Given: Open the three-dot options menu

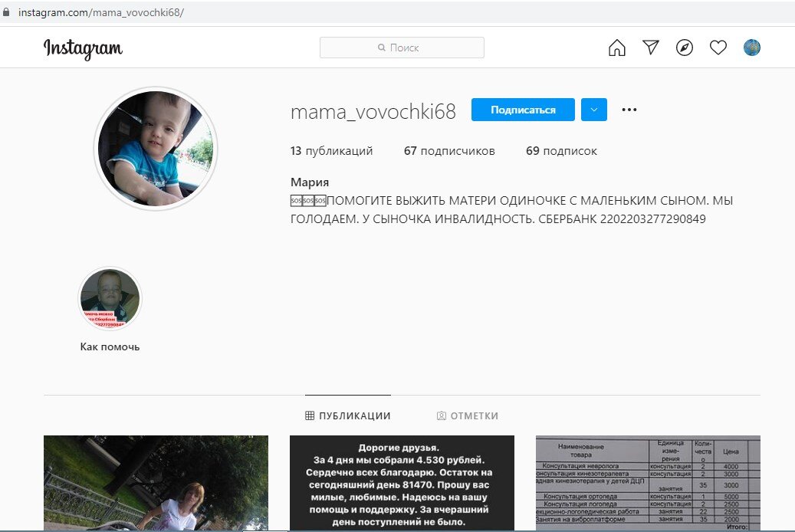Looking at the screenshot, I should 629,110.
